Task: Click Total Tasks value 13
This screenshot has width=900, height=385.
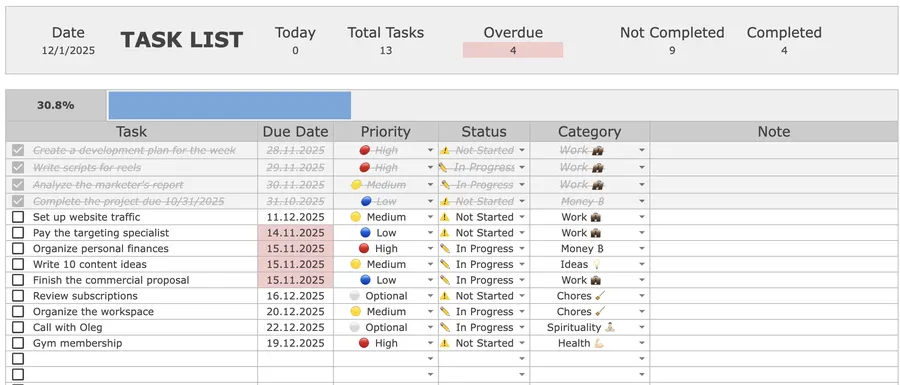Action: (x=386, y=50)
